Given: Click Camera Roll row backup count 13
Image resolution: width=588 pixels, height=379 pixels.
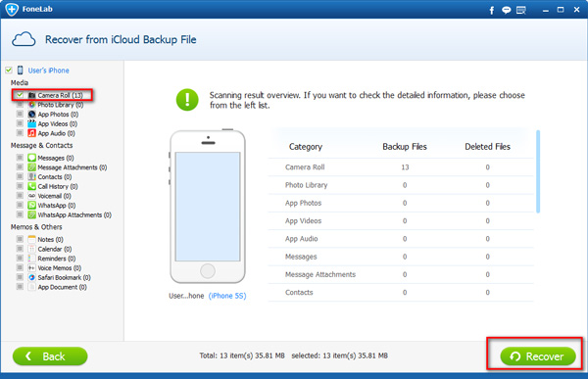Looking at the screenshot, I should [x=405, y=167].
